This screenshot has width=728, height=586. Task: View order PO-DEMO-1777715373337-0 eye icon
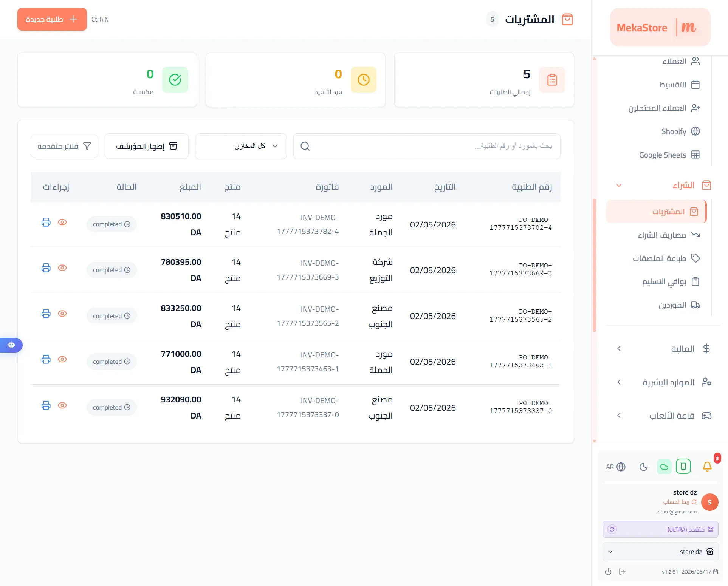(x=62, y=405)
